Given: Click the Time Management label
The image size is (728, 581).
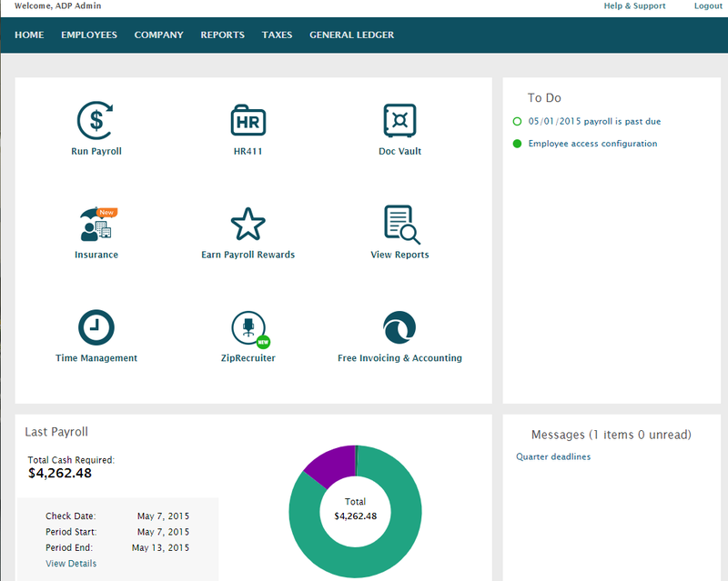Looking at the screenshot, I should pos(96,358).
